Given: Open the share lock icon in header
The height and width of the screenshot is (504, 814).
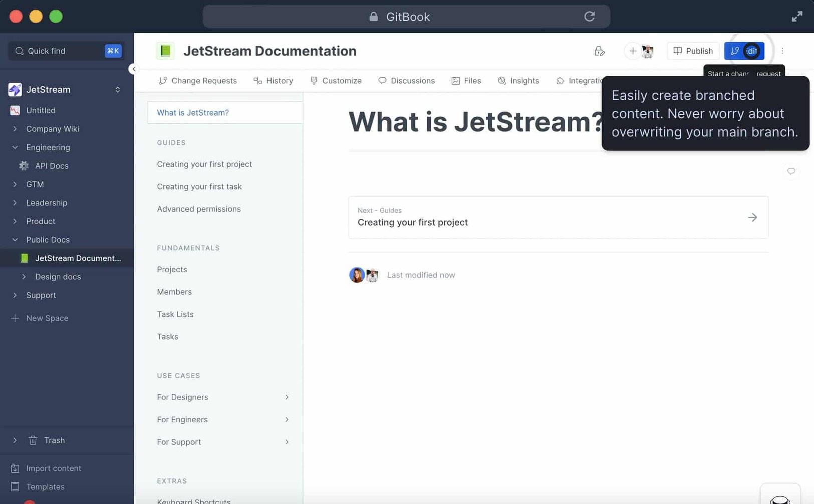Looking at the screenshot, I should (x=599, y=51).
